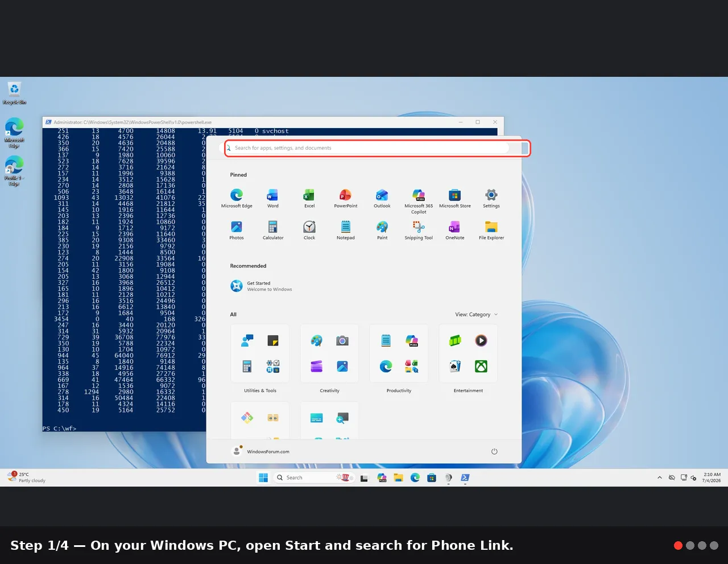This screenshot has width=728, height=564.
Task: Open the Excel pinned app
Action: 309,199
